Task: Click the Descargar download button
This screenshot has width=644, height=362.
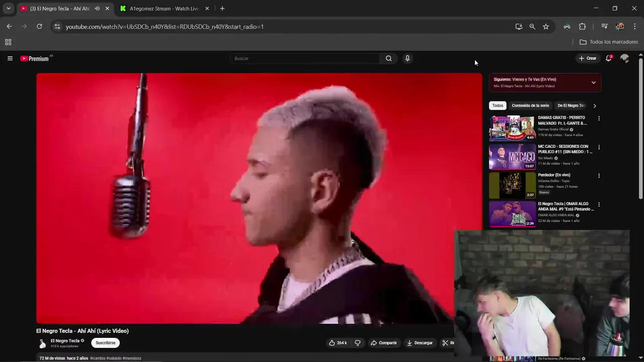Action: [x=420, y=343]
